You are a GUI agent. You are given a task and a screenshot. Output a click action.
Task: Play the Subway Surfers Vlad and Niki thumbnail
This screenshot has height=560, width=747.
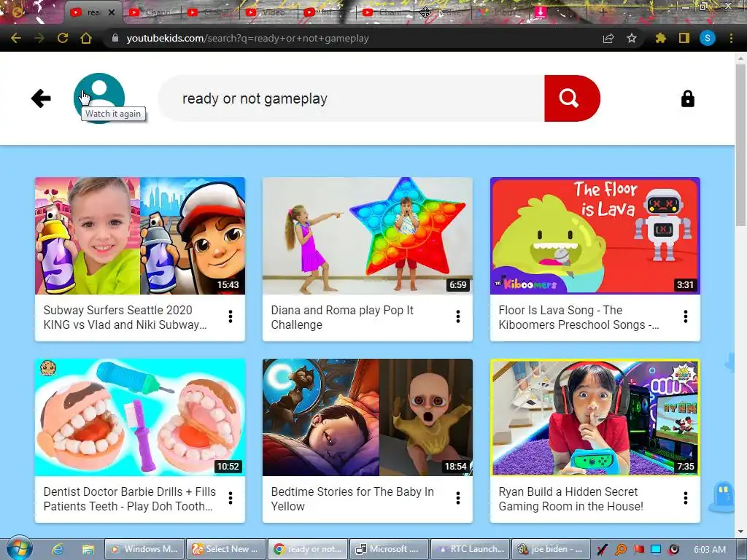(x=140, y=236)
